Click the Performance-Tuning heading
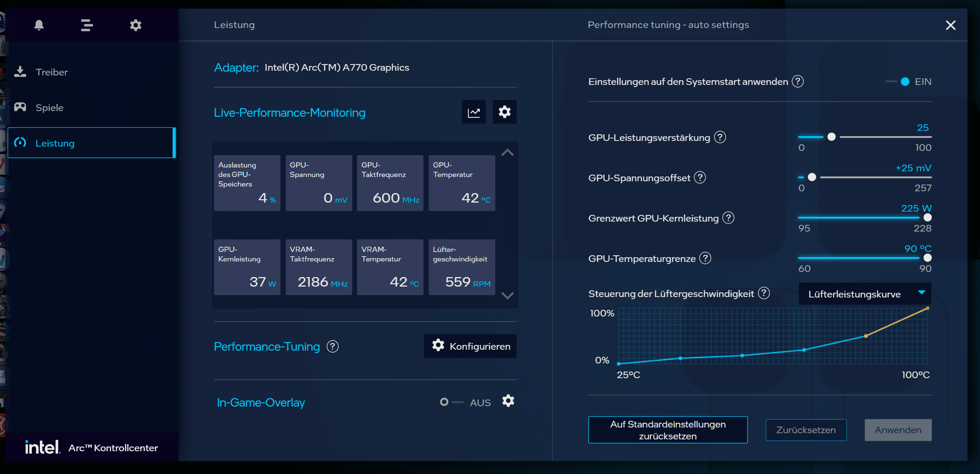This screenshot has height=474, width=980. coord(267,347)
